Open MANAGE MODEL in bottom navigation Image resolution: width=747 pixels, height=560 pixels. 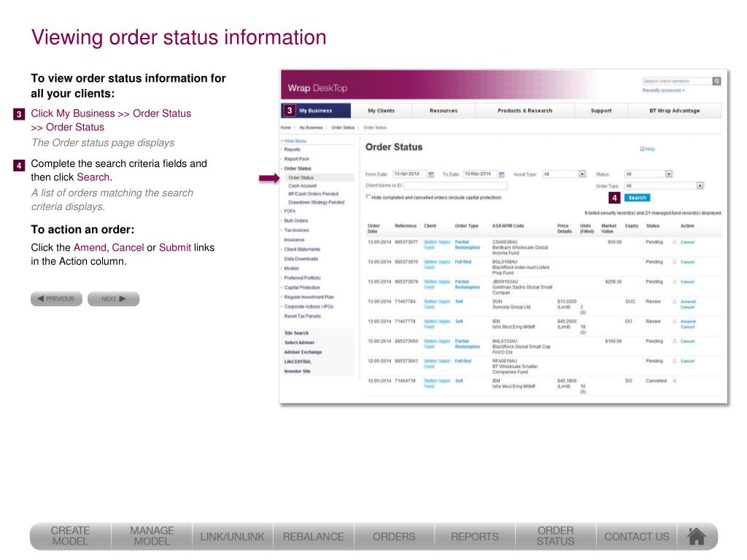point(152,536)
